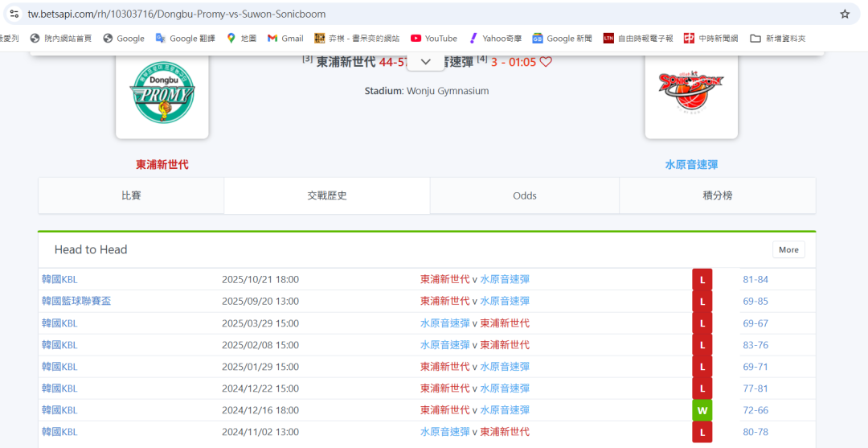Switch to the Odds tab
The width and height of the screenshot is (868, 448).
(524, 195)
